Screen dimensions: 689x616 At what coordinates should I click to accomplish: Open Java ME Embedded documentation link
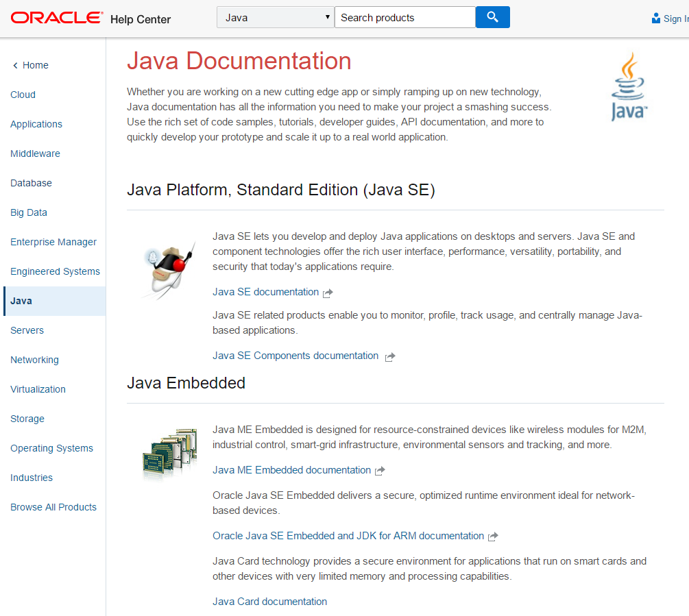292,470
